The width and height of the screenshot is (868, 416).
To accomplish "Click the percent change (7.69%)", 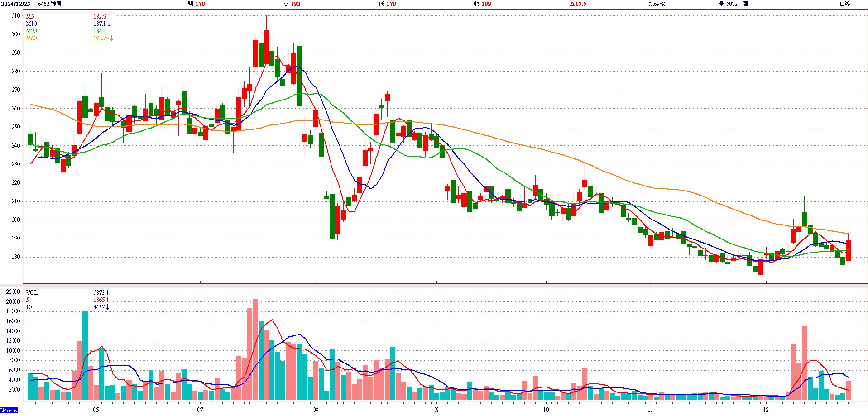I will pos(657,4).
